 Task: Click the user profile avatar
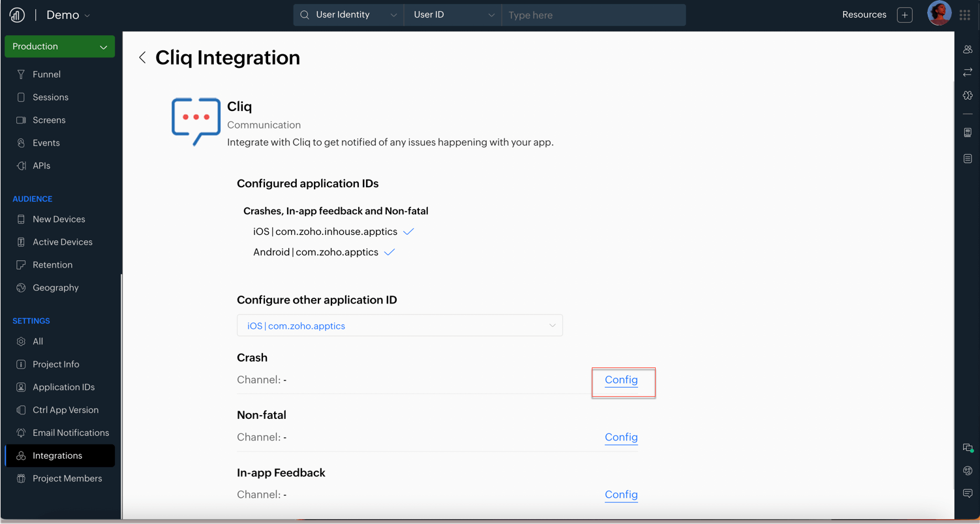pos(939,14)
